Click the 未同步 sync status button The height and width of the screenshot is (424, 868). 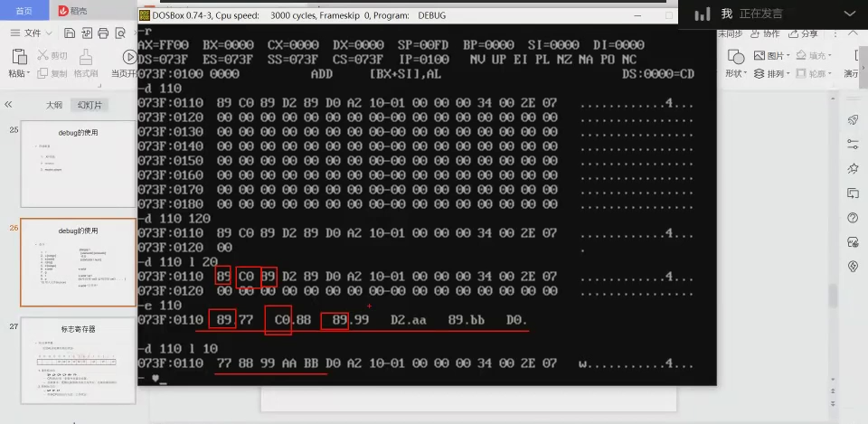(731, 33)
